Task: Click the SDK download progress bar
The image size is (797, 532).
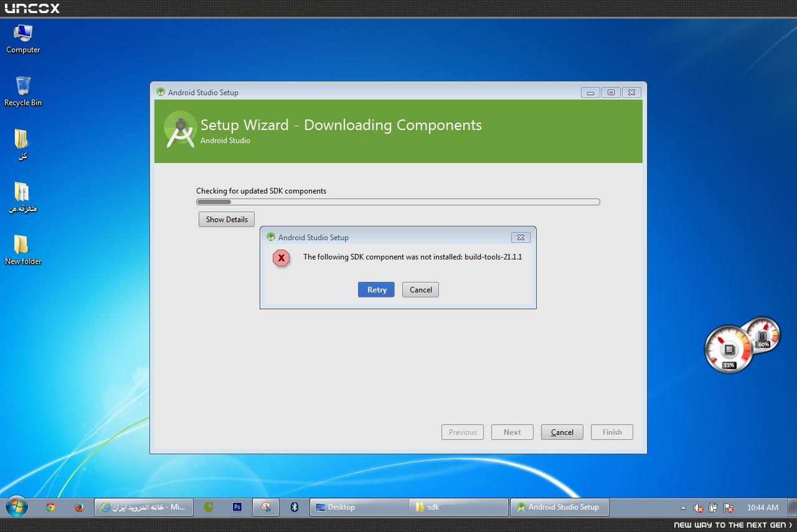Action: (x=398, y=202)
